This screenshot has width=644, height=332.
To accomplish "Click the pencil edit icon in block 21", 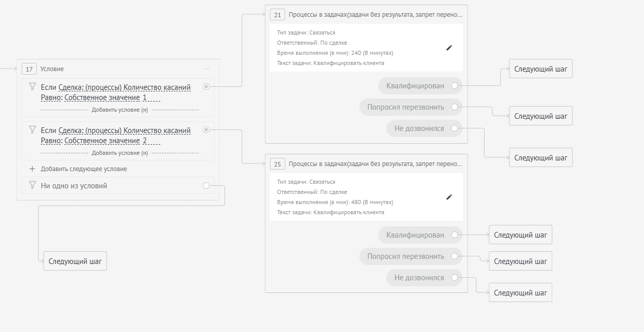I will coord(449,48).
